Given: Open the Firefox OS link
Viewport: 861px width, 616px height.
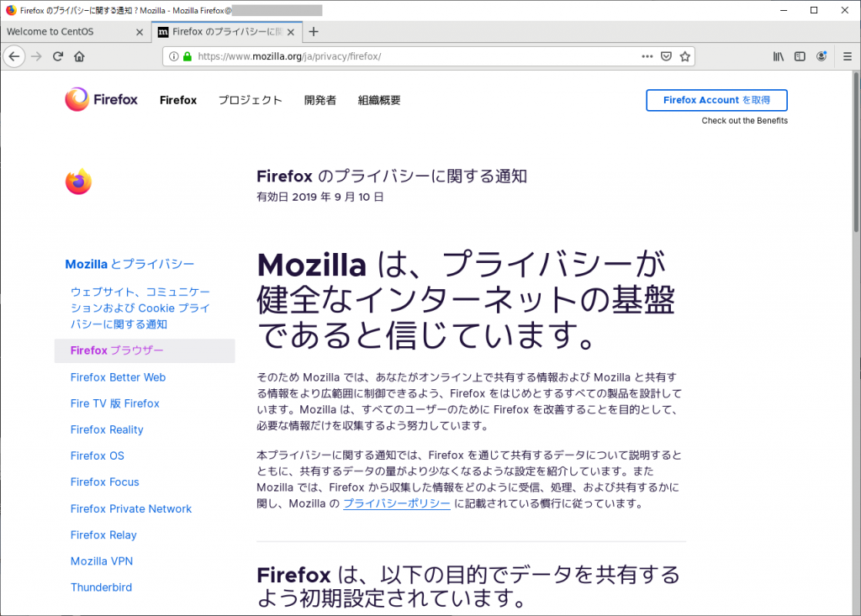Looking at the screenshot, I should click(x=98, y=455).
